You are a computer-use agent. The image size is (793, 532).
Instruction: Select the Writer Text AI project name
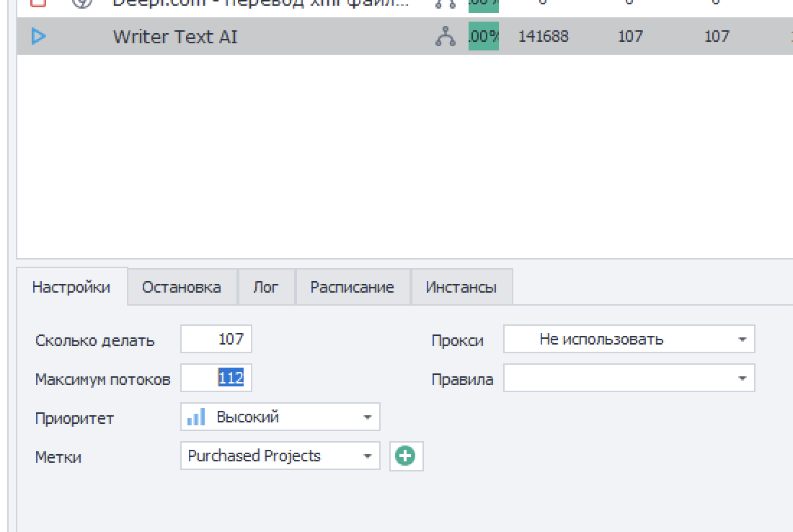click(175, 37)
